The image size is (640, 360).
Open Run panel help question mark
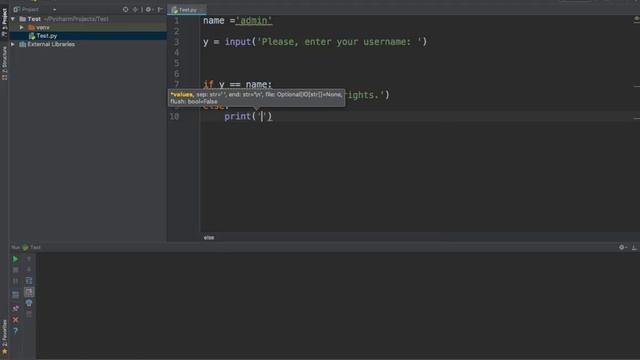[x=15, y=331]
